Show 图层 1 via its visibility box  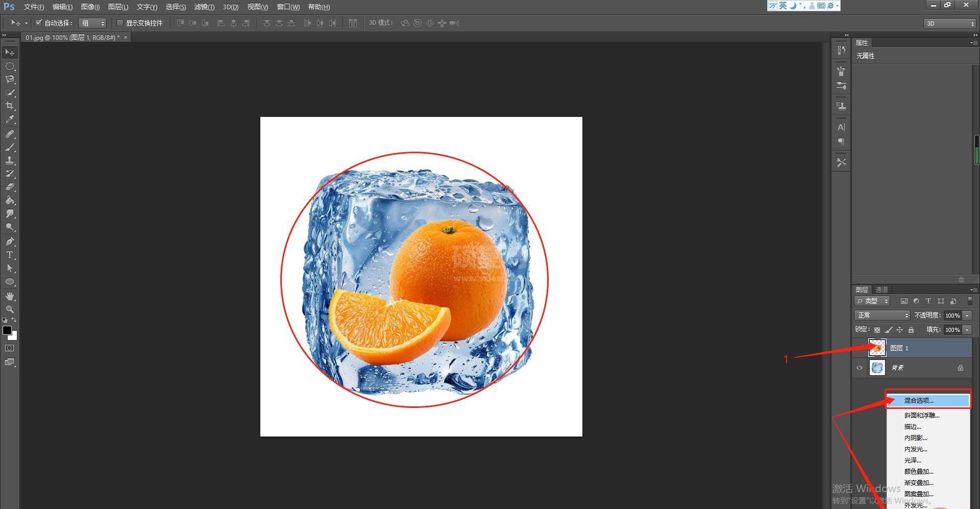point(860,348)
